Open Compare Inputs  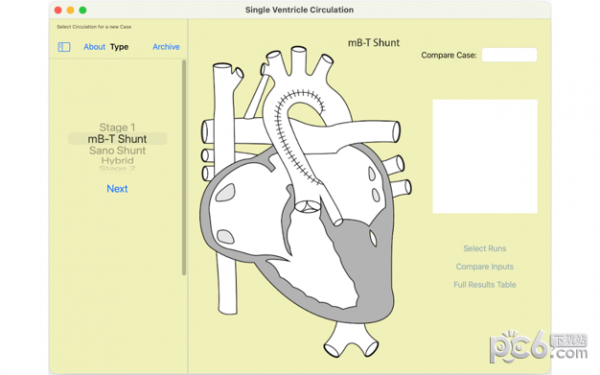(484, 267)
